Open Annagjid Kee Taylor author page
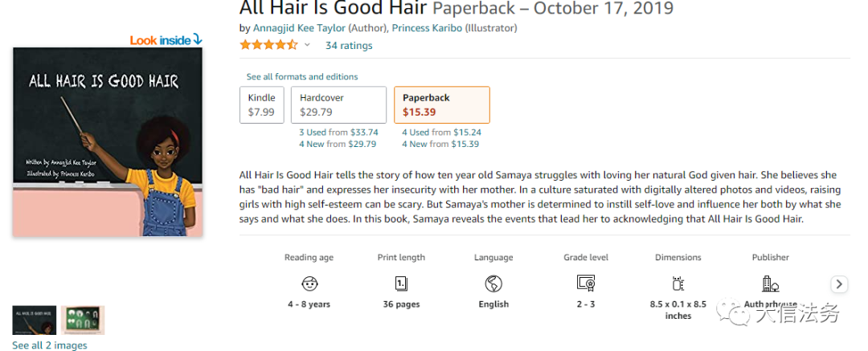The image size is (868, 351). (298, 28)
